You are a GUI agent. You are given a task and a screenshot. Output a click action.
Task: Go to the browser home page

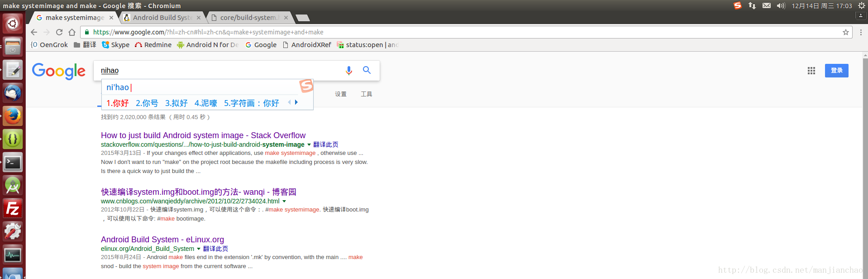click(72, 32)
